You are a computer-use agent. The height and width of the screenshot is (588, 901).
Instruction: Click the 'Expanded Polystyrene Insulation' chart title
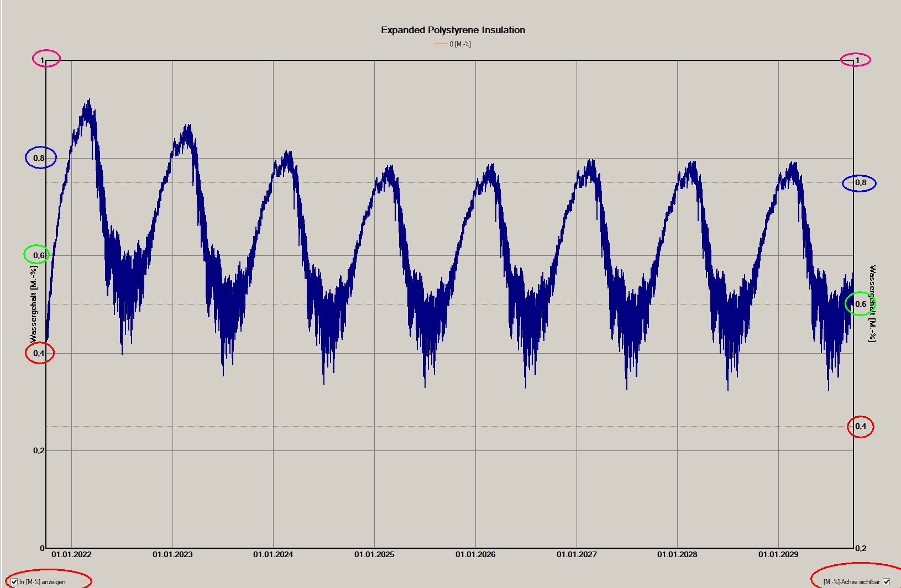(453, 30)
